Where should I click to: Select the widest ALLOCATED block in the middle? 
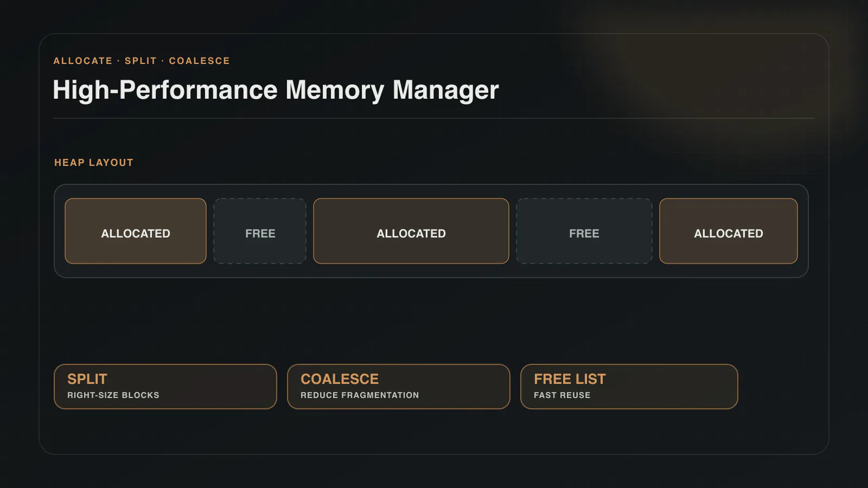(x=411, y=231)
